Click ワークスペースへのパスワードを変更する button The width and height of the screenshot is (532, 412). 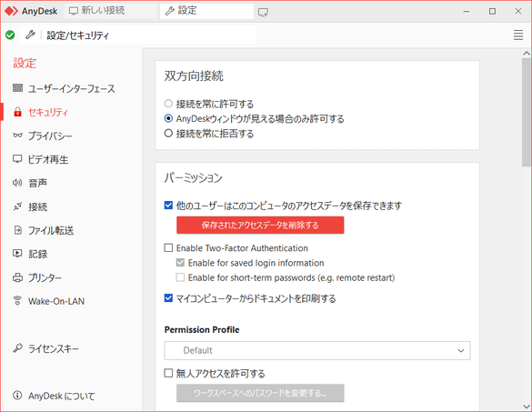(260, 393)
